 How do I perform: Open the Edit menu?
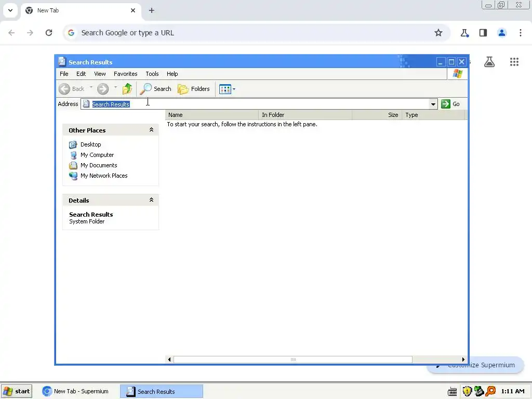tap(81, 74)
